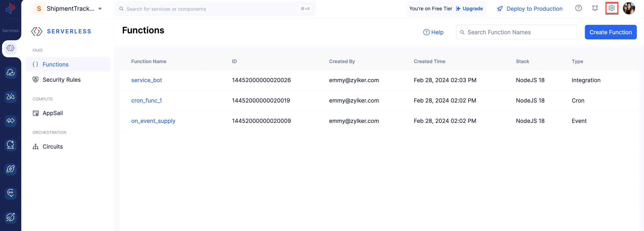Click the curly braces Functions icon
644x231 pixels.
[x=35, y=64]
